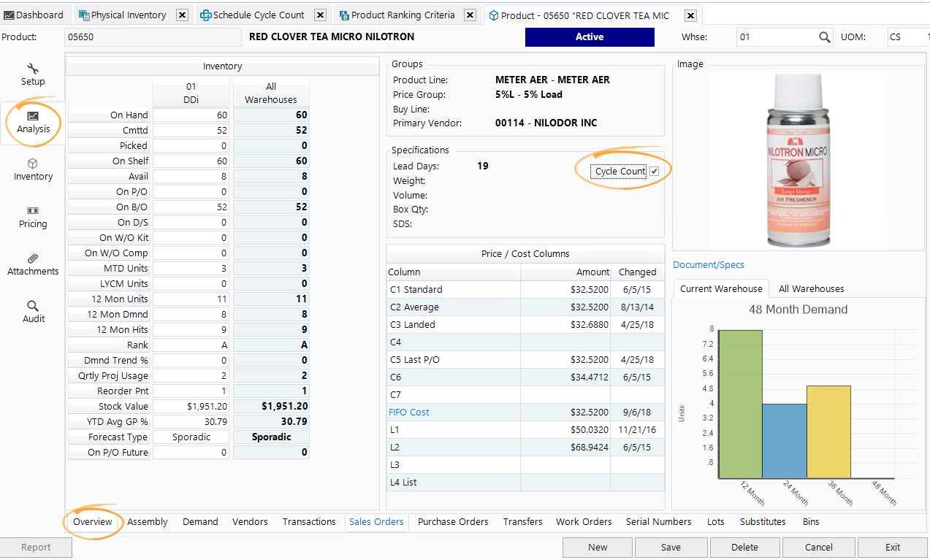930x560 pixels.
Task: Toggle the Cycle Count checkbox
Action: tap(655, 170)
